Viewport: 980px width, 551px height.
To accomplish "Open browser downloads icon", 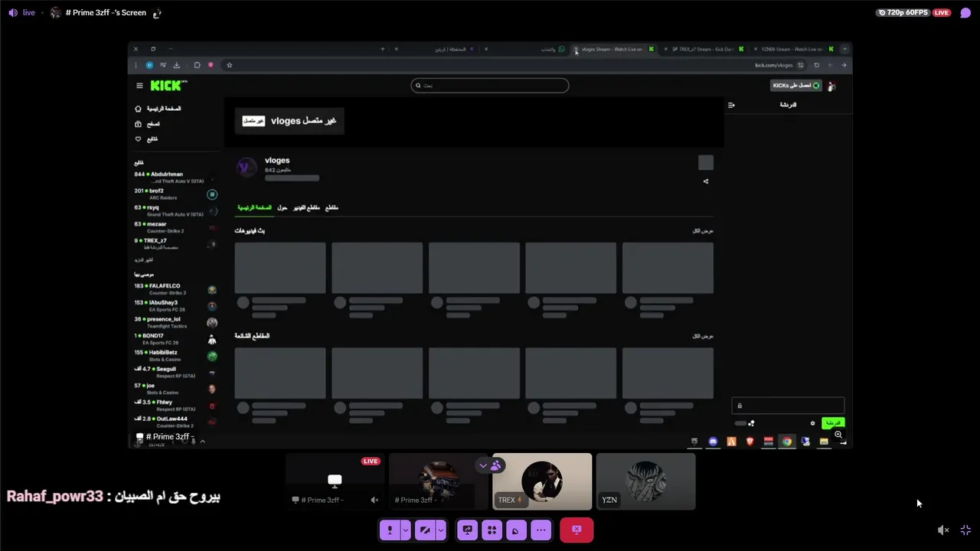I will pos(177,65).
